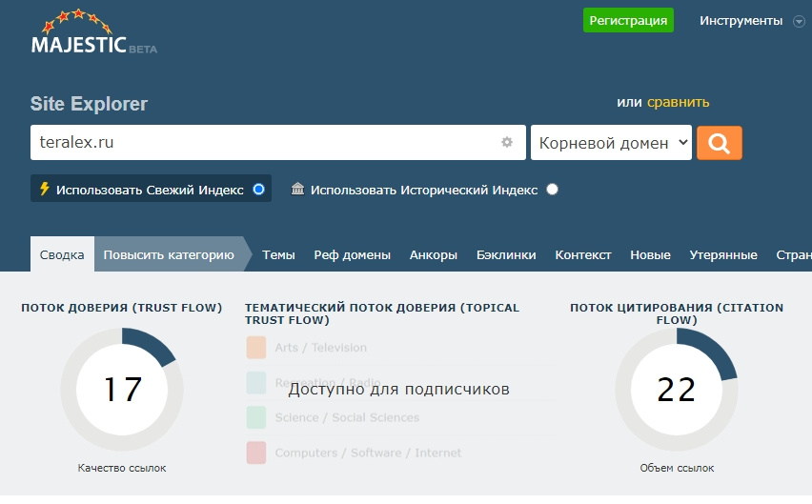Image resolution: width=812 pixels, height=504 pixels.
Task: Click the Citation Flow value 22
Action: coord(677,389)
